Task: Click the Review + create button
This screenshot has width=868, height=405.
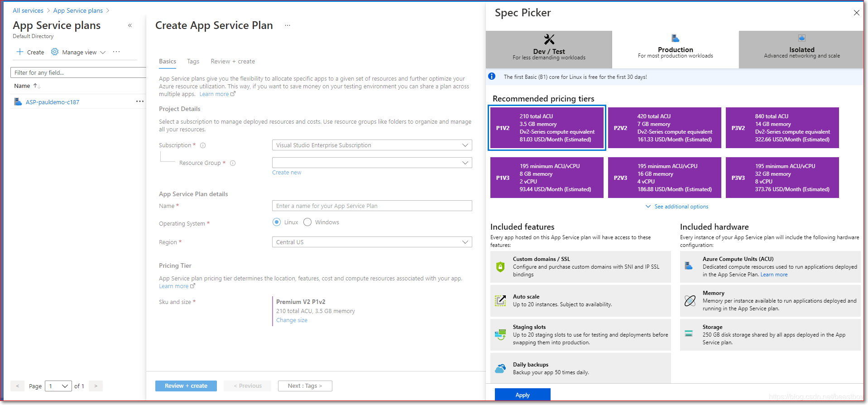Action: pyautogui.click(x=186, y=386)
